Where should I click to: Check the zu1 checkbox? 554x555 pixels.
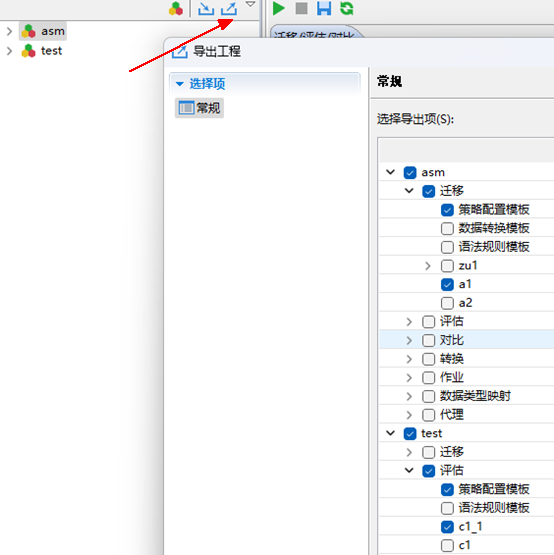[x=447, y=266]
